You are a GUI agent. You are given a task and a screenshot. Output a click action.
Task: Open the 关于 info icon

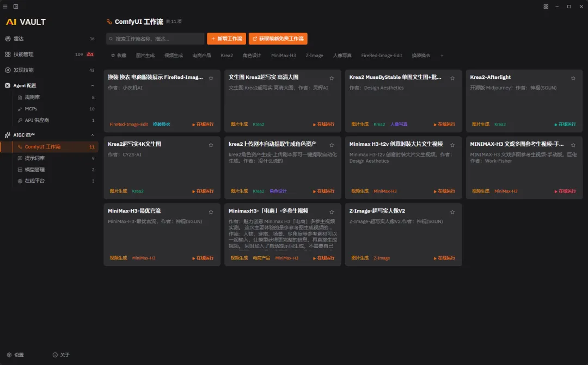coord(55,355)
